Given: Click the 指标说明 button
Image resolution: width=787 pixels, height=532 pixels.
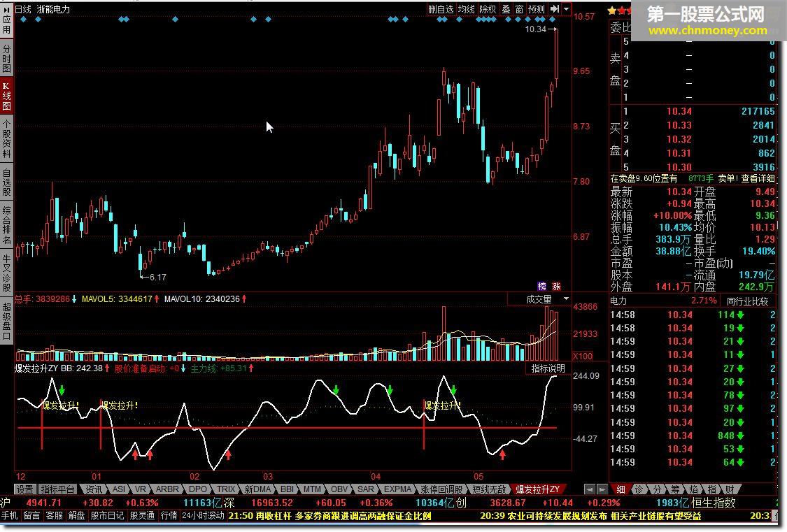Looking at the screenshot, I should [548, 368].
